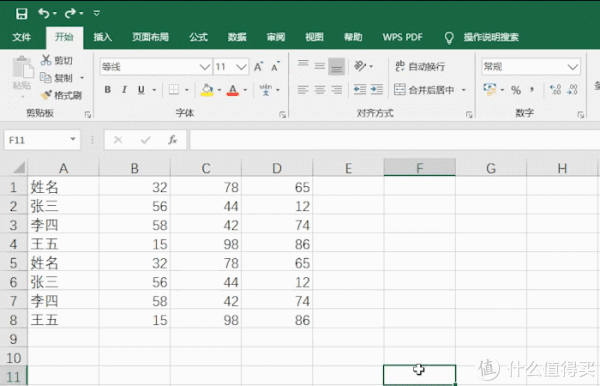Switch to the 公式 ribbon tab
Viewport: 600px width, 386px height.
point(198,37)
